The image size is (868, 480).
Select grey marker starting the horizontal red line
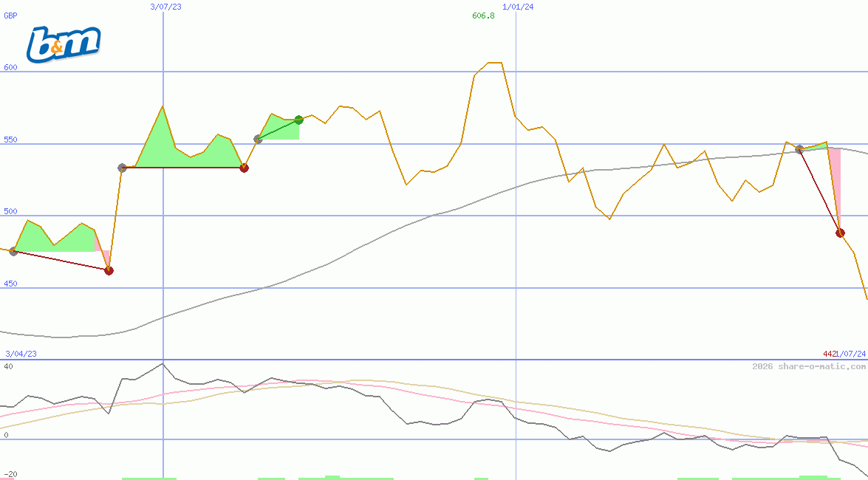pyautogui.click(x=123, y=168)
